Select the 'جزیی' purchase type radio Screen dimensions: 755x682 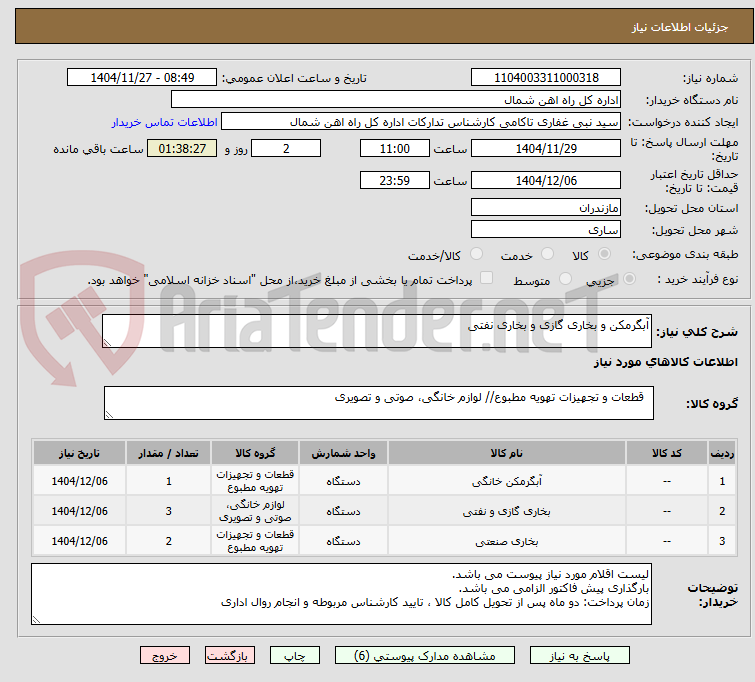[629, 279]
